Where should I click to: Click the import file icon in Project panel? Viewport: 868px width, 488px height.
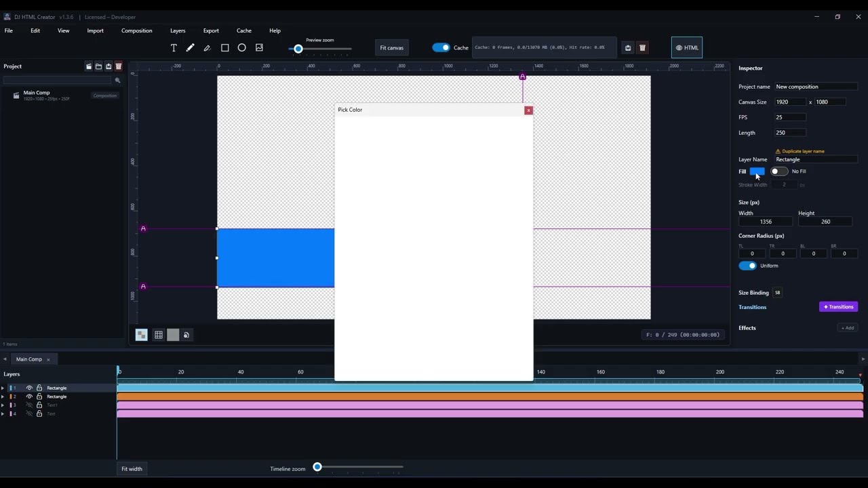pos(108,66)
